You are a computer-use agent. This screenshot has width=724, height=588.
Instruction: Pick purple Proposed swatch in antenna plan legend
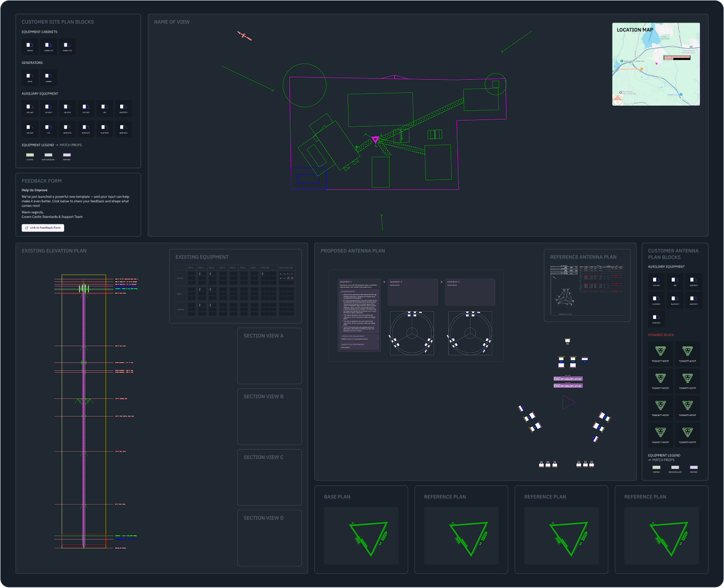click(x=693, y=468)
